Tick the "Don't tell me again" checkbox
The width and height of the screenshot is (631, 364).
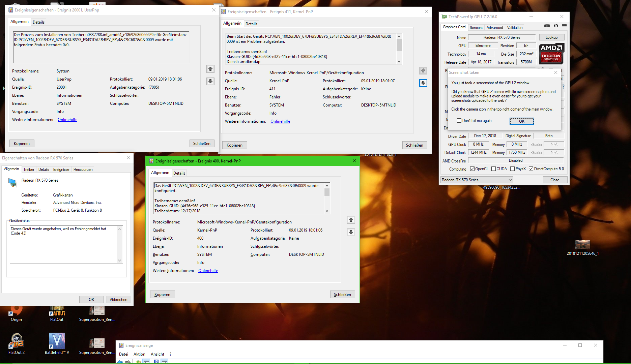pos(459,121)
